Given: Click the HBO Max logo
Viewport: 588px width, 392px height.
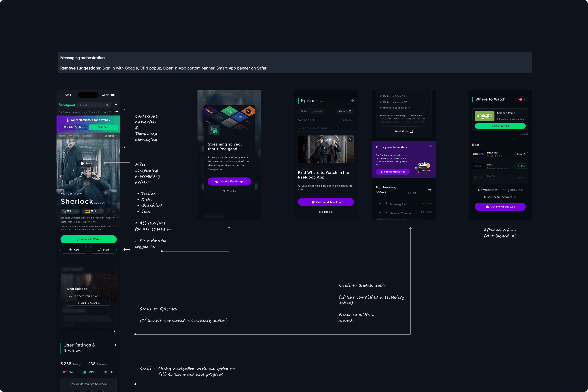Looking at the screenshot, I should (x=479, y=154).
